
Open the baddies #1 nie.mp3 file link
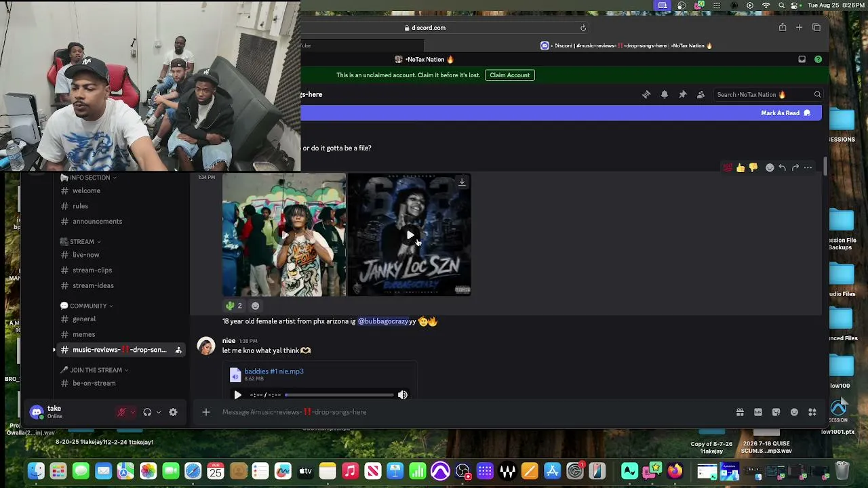(274, 371)
